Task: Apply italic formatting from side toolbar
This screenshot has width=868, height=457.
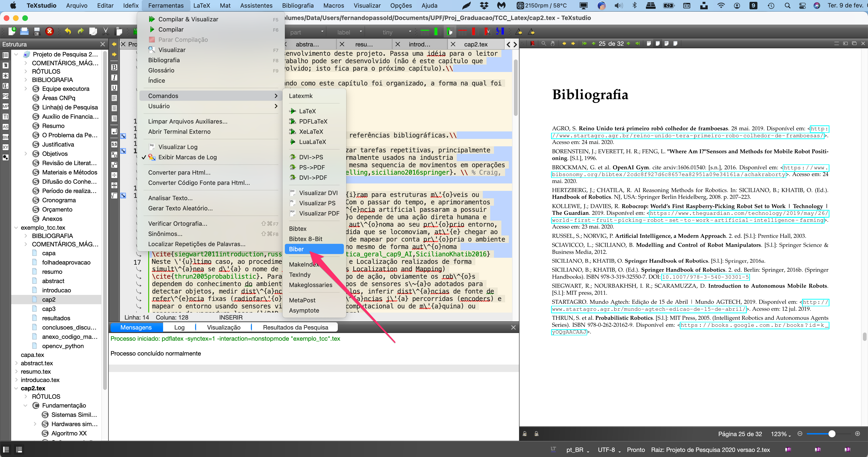Action: click(114, 78)
